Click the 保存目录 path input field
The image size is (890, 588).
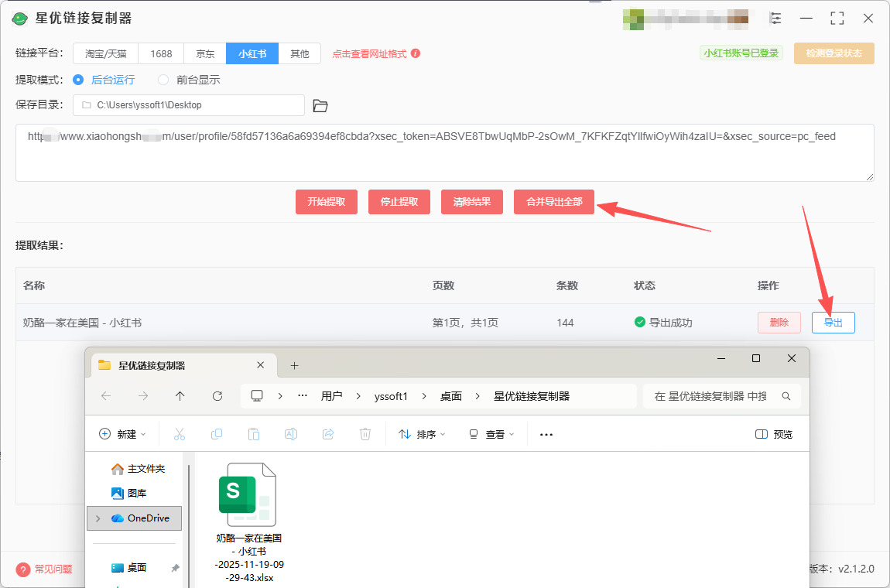tap(188, 105)
